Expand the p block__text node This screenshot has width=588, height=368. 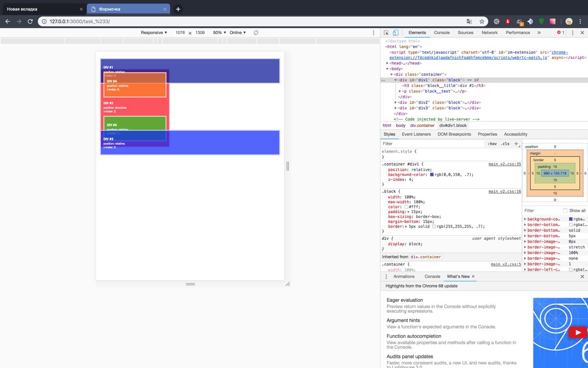tap(400, 91)
